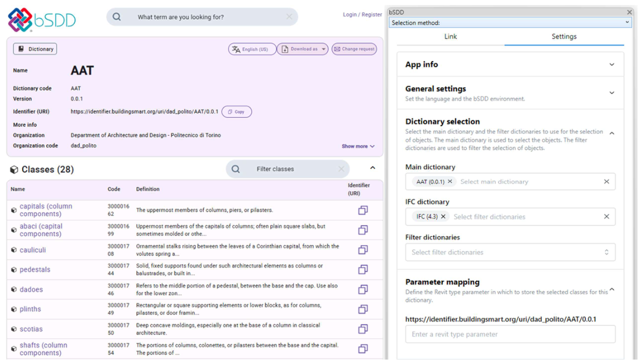This screenshot has width=642, height=364.
Task: Clear the Main dictionary selection field
Action: coord(606,181)
